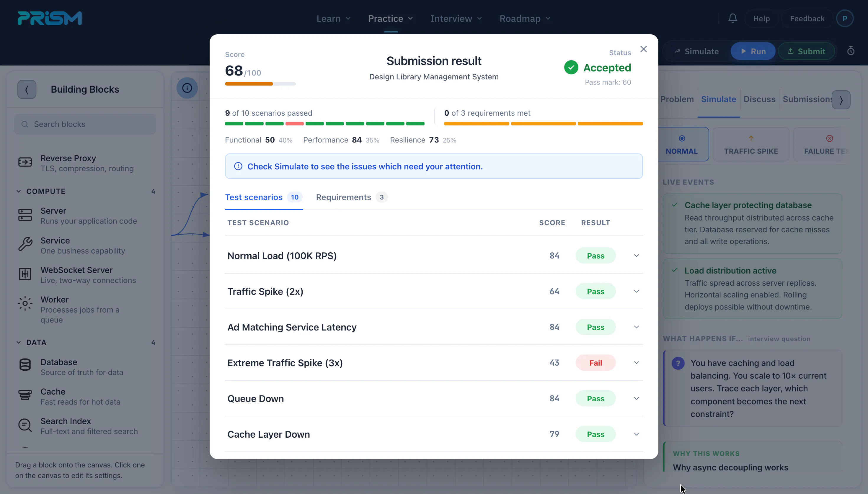Open the Problem tab
Image resolution: width=868 pixels, height=494 pixels.
point(677,99)
